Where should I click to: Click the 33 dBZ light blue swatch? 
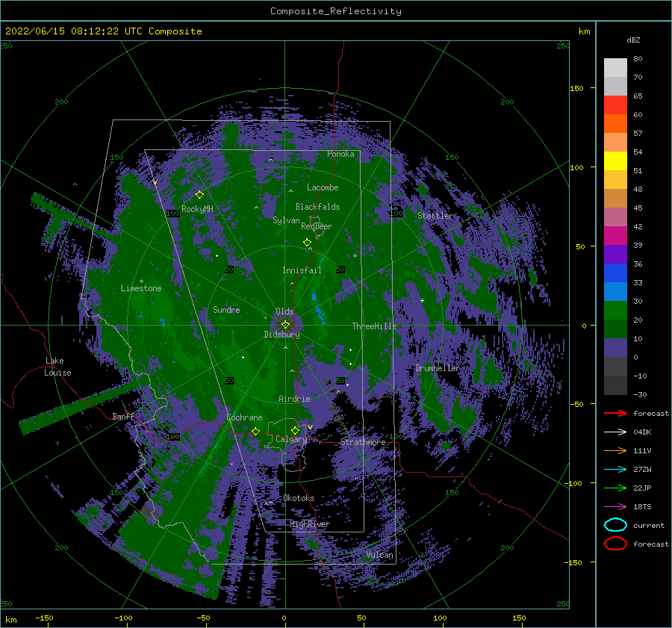coord(615,291)
